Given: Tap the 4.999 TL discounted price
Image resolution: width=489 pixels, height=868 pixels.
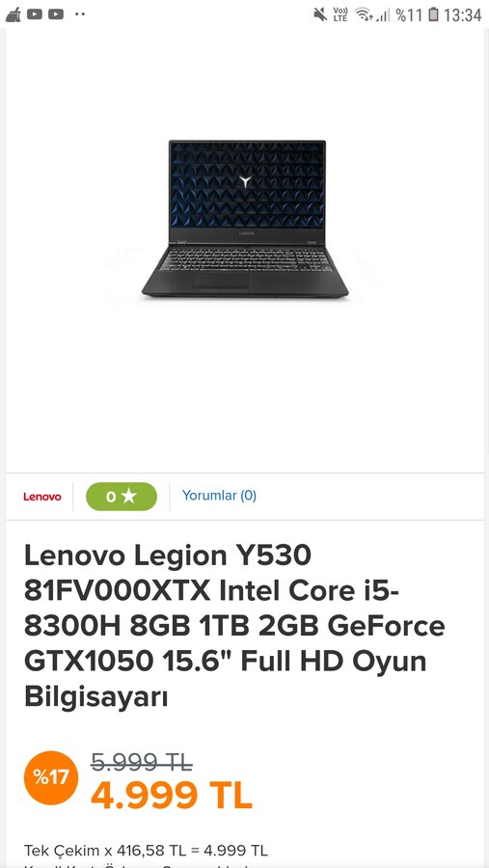Looking at the screenshot, I should point(172,795).
